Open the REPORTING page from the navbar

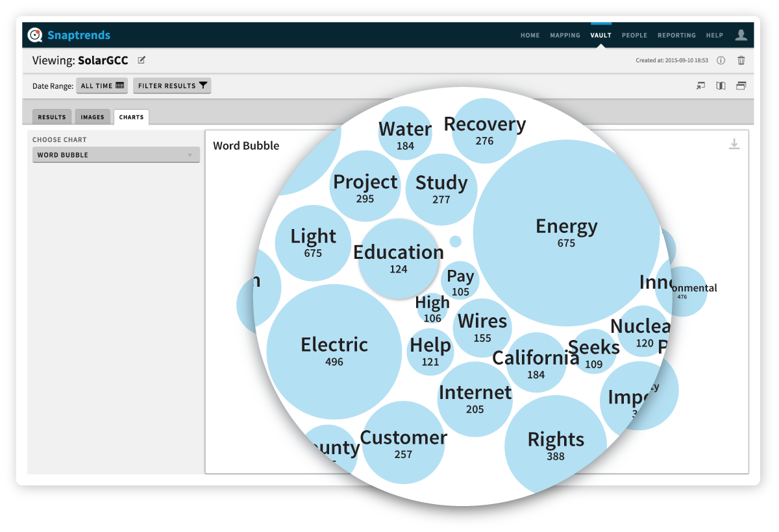pyautogui.click(x=676, y=35)
